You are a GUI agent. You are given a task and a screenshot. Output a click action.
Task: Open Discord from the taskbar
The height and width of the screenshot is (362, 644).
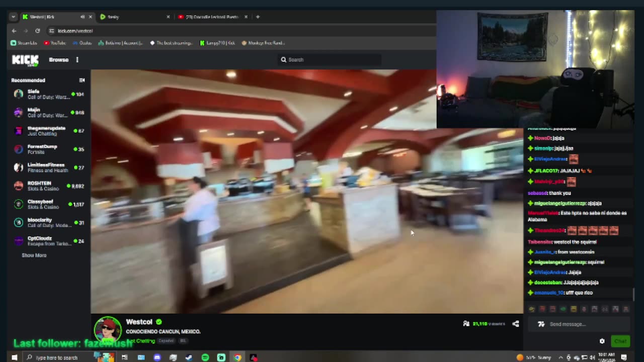click(x=157, y=357)
